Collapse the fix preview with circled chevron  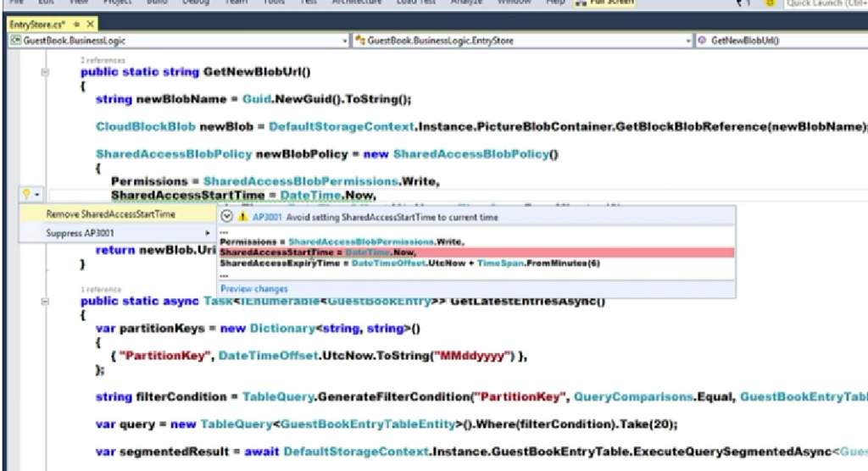pyautogui.click(x=227, y=217)
